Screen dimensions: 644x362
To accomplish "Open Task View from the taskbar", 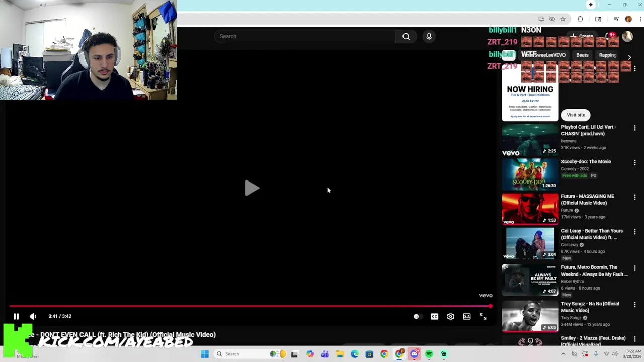I will pyautogui.click(x=294, y=354).
